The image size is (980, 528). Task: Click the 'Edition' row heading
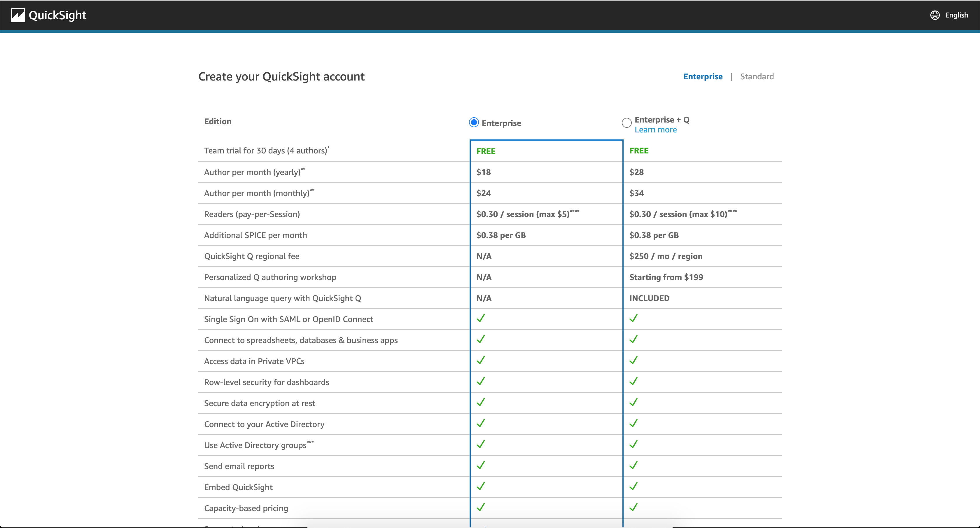[218, 121]
